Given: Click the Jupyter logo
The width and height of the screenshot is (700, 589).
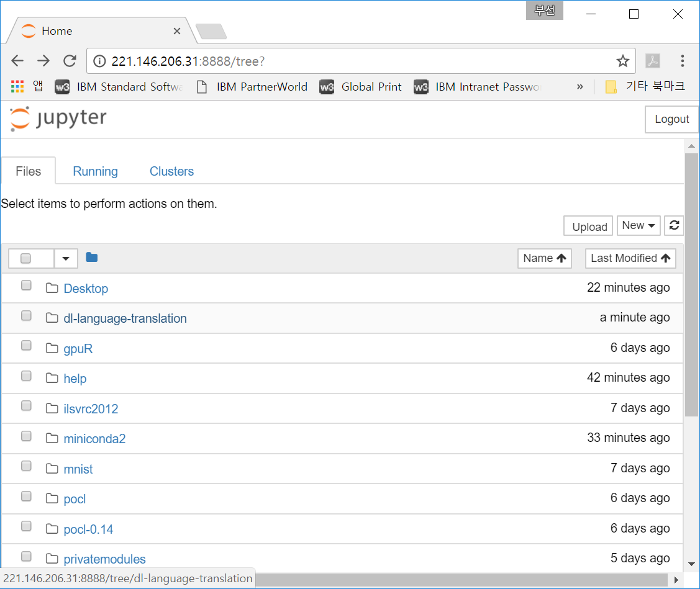Looking at the screenshot, I should point(57,118).
